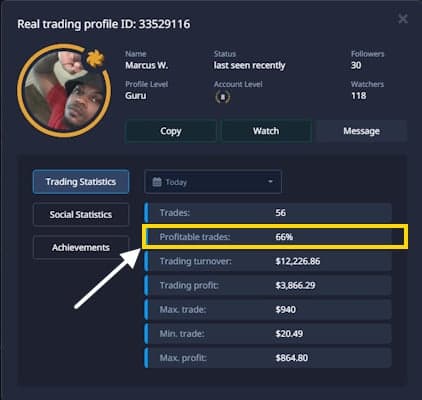Click the 'Trading turnover:' label
The height and width of the screenshot is (400, 422).
(x=195, y=261)
